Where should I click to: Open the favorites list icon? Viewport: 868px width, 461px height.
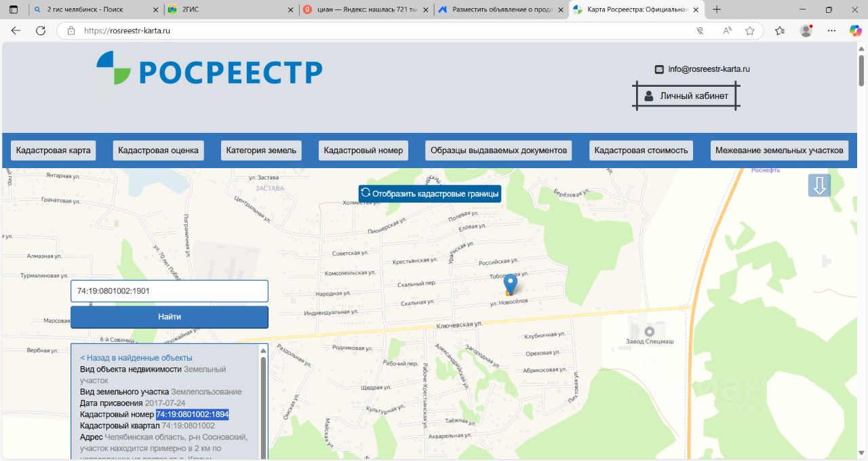(780, 31)
